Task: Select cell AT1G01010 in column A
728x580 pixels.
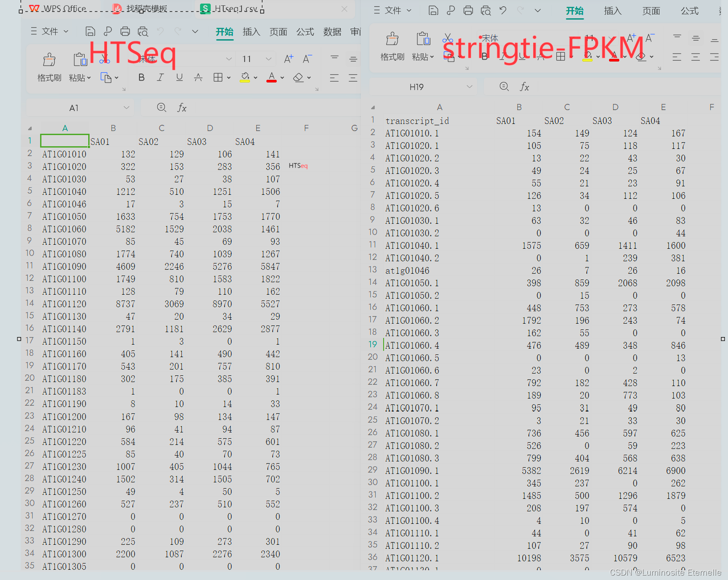Action: [64, 154]
